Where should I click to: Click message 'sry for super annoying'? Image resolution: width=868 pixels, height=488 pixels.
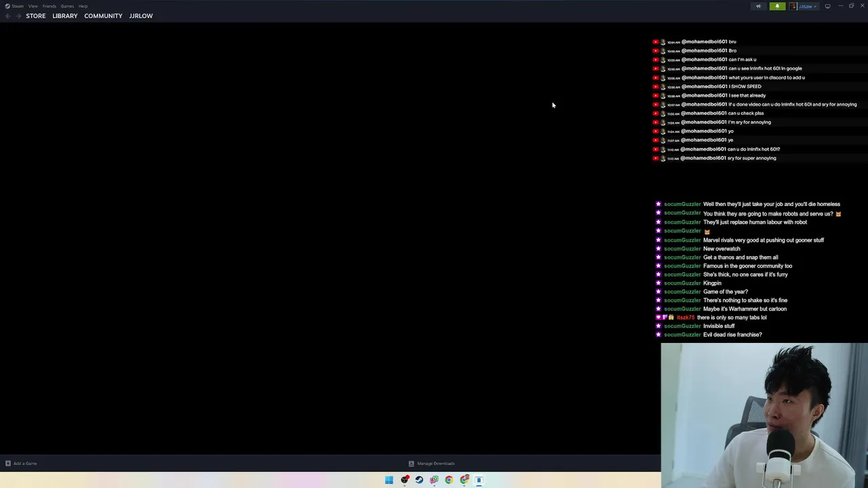click(x=752, y=158)
